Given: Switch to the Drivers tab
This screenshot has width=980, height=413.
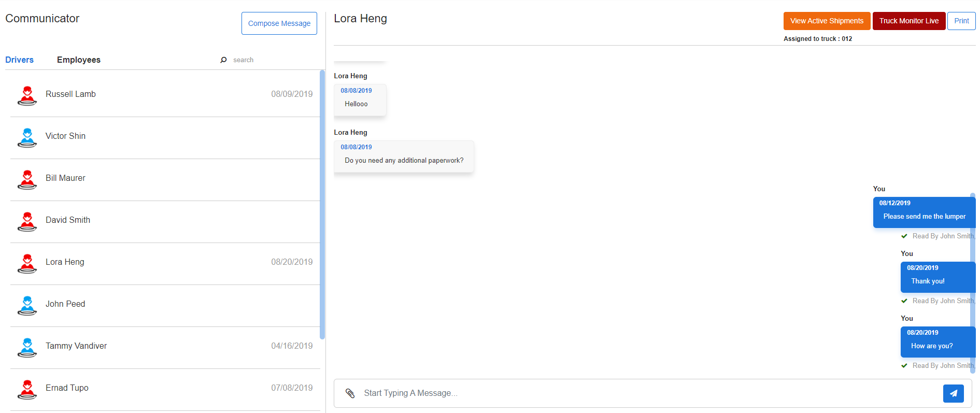Looking at the screenshot, I should pos(19,60).
